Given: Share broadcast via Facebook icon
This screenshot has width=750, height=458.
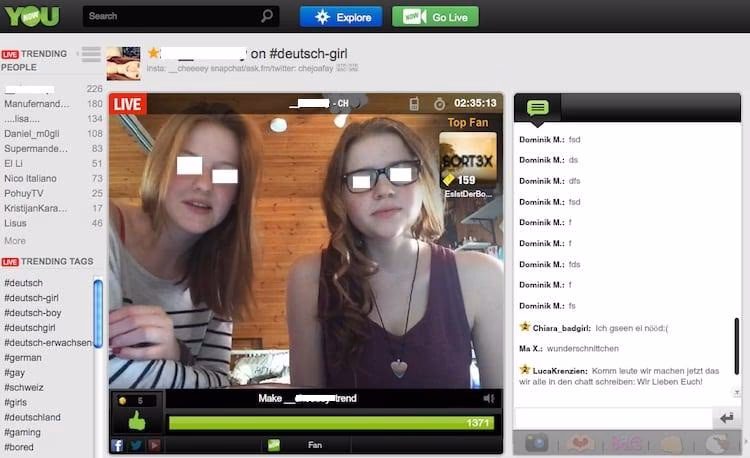Looking at the screenshot, I should (117, 445).
